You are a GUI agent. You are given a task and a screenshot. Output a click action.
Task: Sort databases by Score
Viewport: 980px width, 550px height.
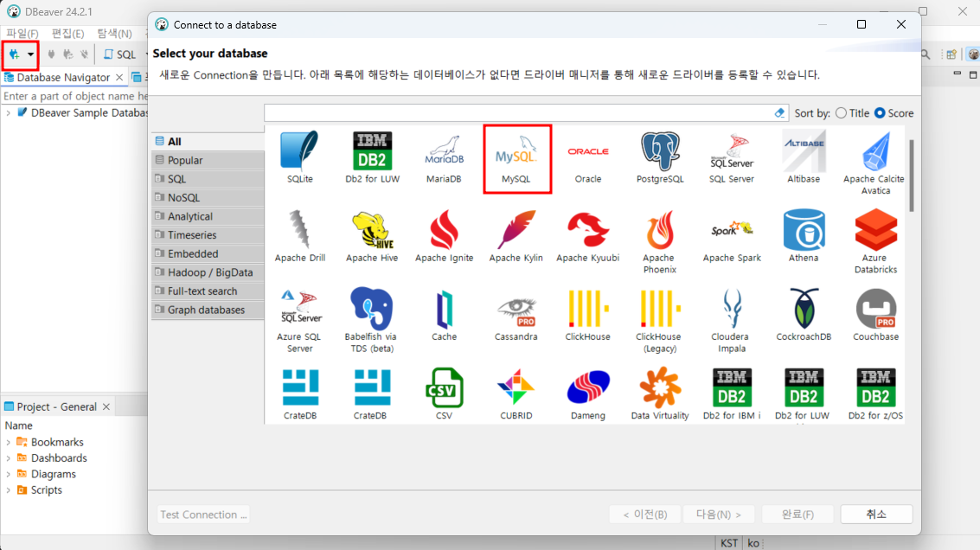894,113
